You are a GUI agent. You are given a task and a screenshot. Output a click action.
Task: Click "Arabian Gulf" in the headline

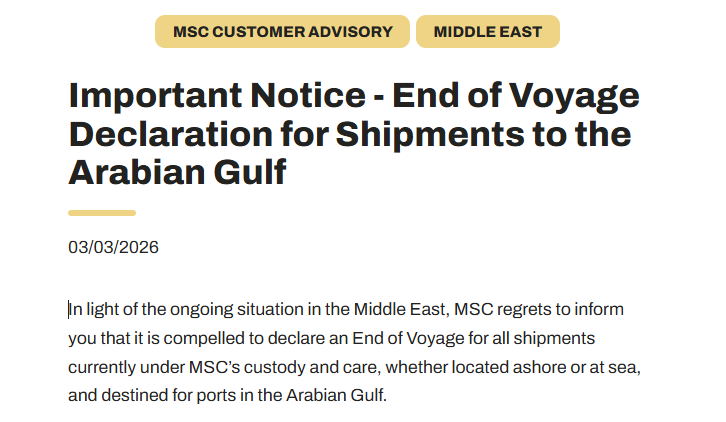point(177,172)
